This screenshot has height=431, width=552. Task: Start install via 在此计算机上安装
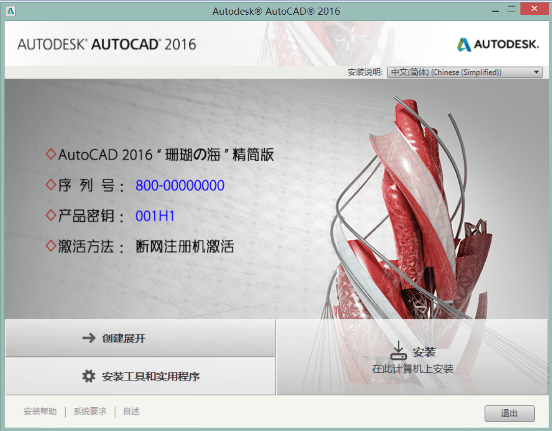(x=413, y=369)
